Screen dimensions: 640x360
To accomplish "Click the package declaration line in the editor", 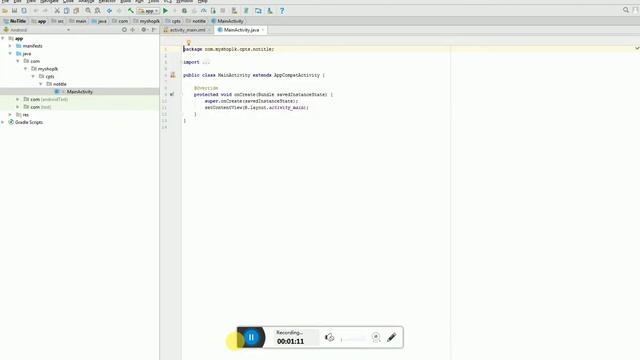I will point(229,49).
